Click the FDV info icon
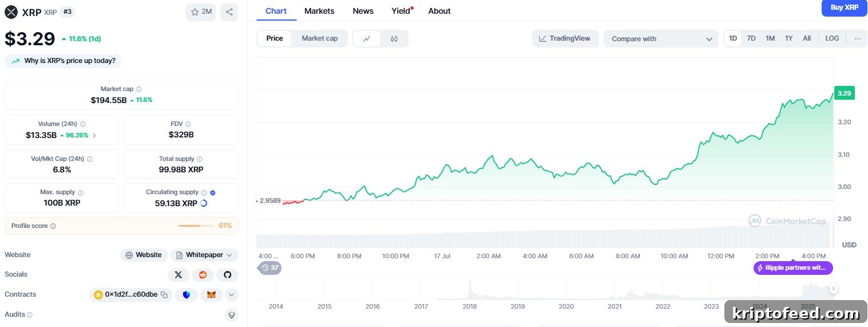The width and height of the screenshot is (868, 327). (188, 124)
